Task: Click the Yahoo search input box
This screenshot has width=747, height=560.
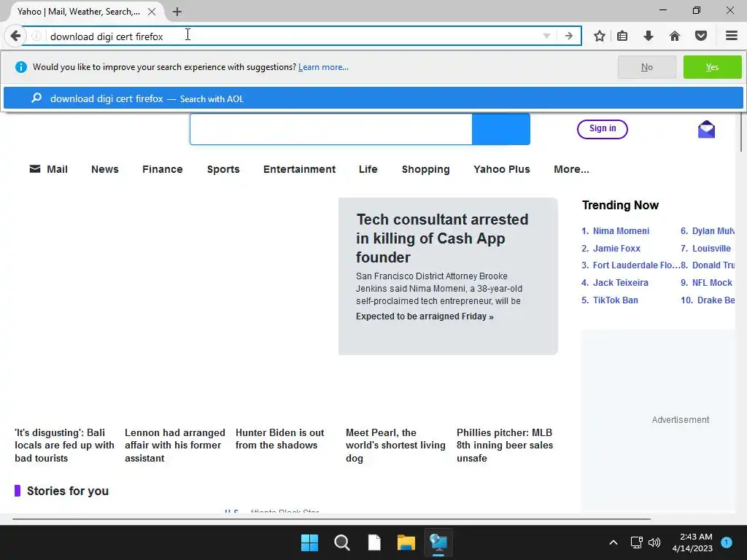Action: [330, 129]
